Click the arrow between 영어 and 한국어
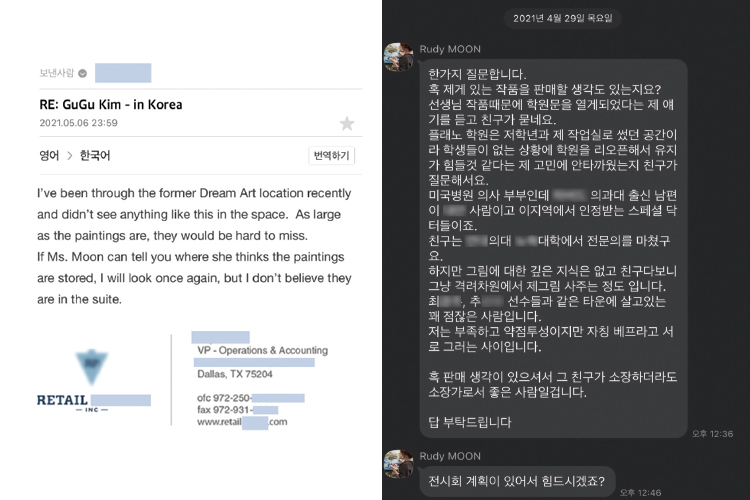This screenshot has height=500, width=750. tap(69, 156)
